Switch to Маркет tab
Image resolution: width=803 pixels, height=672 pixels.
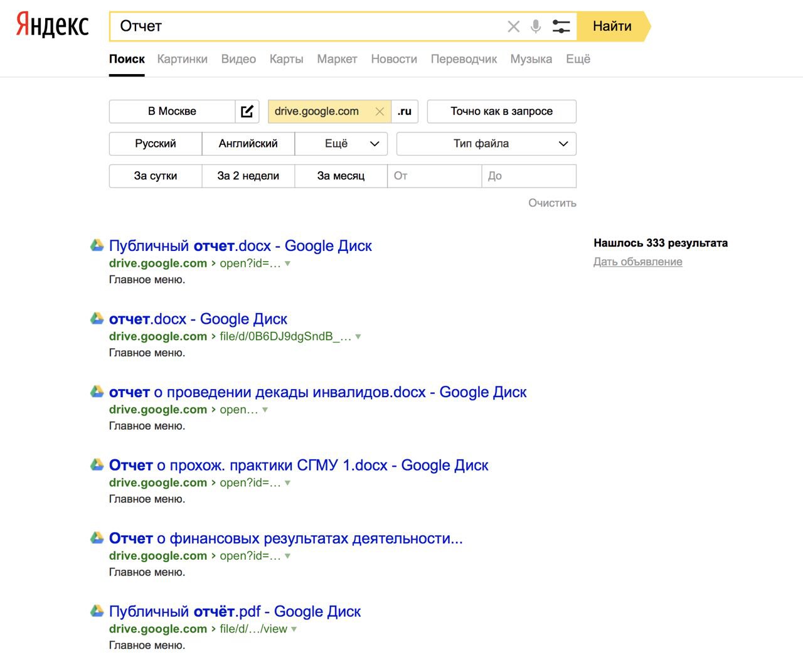pos(337,59)
